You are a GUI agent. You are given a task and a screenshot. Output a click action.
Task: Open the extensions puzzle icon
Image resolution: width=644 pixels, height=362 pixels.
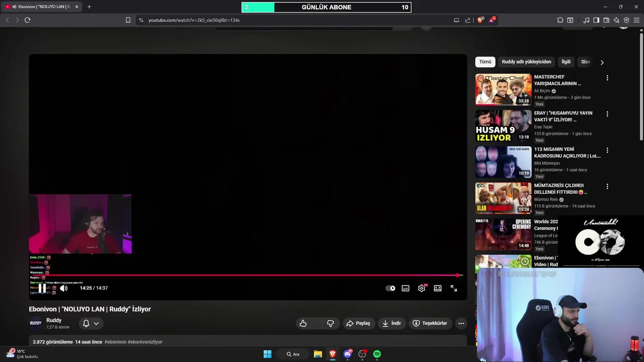point(560,20)
